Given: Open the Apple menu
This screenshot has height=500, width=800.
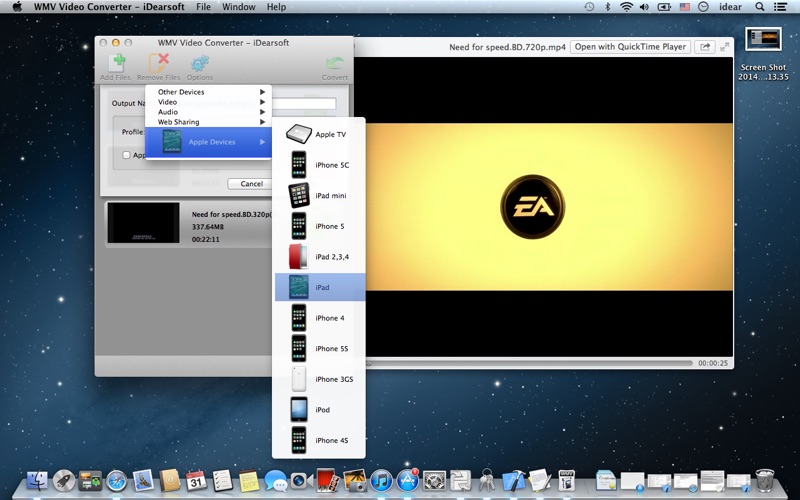Looking at the screenshot, I should tap(17, 7).
